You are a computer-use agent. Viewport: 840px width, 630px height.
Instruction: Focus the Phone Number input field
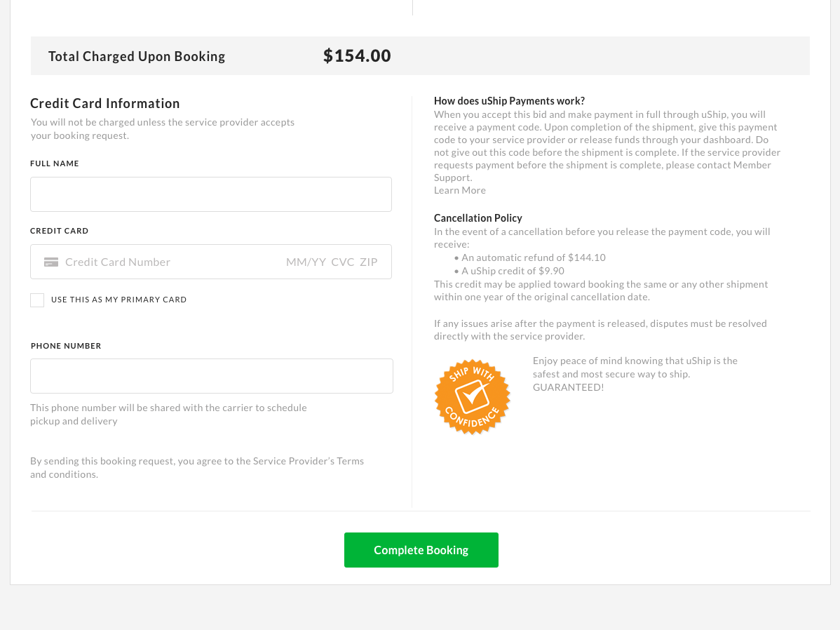[x=212, y=376]
